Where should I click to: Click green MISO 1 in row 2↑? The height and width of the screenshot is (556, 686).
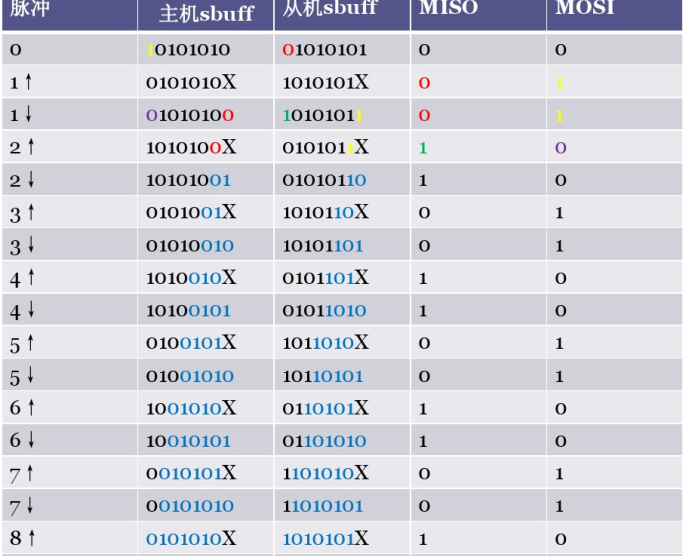[423, 148]
